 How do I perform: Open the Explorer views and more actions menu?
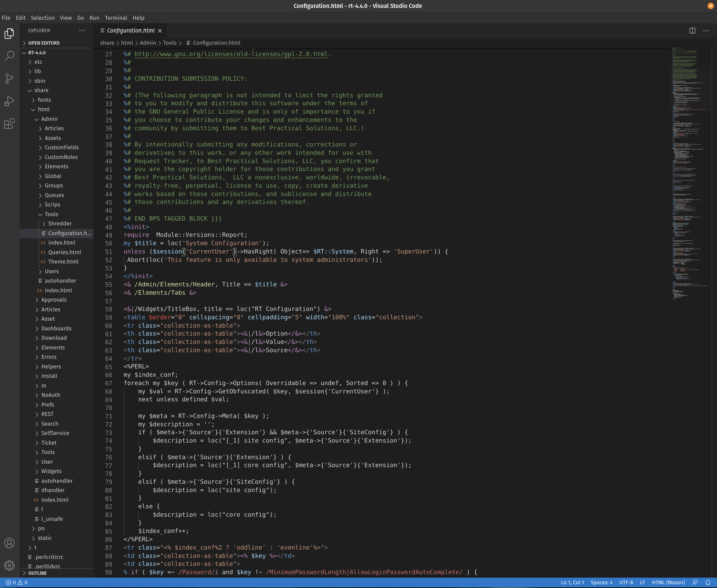[82, 30]
